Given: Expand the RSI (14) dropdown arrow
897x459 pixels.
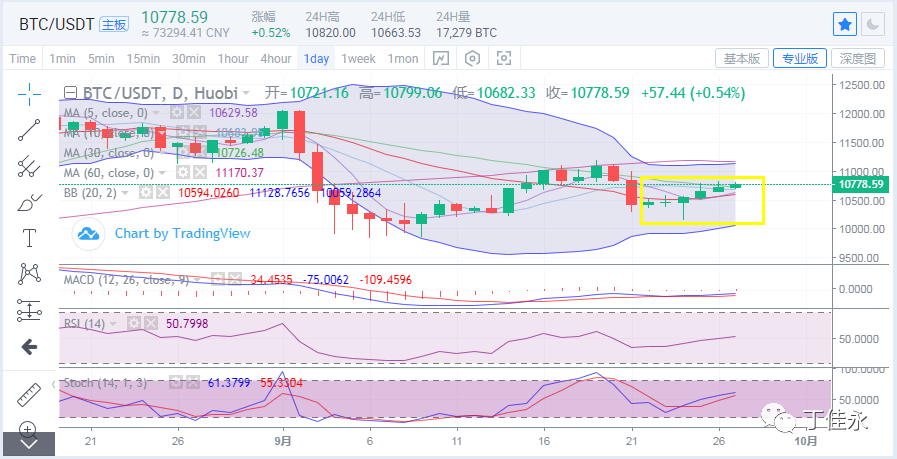Looking at the screenshot, I should coord(114,325).
